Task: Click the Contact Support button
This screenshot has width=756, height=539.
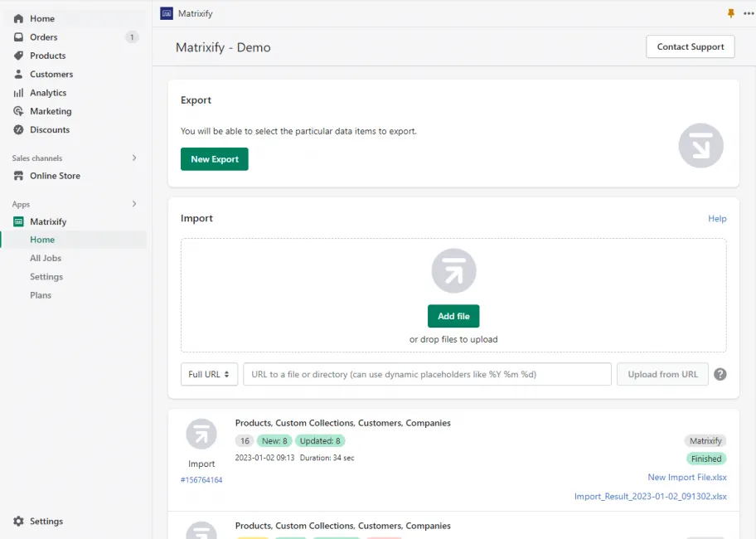Action: 691,46
